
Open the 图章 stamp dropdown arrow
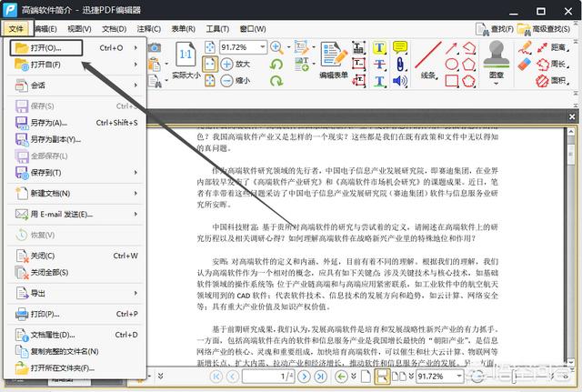[x=495, y=85]
